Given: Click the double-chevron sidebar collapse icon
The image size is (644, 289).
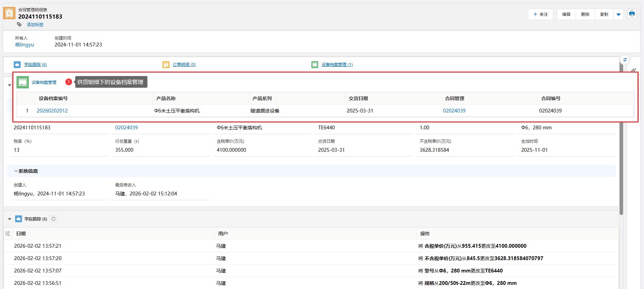Looking at the screenshot, I should point(634,70).
